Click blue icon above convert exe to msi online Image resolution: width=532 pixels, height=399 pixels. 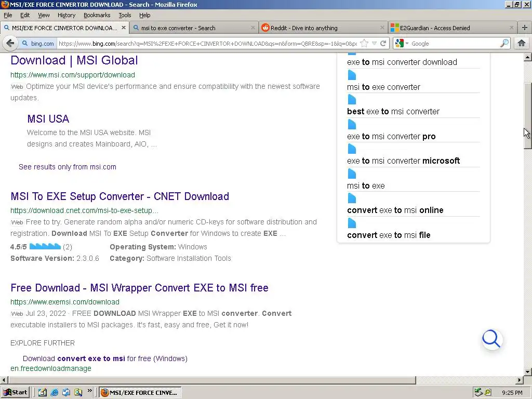coord(352,198)
